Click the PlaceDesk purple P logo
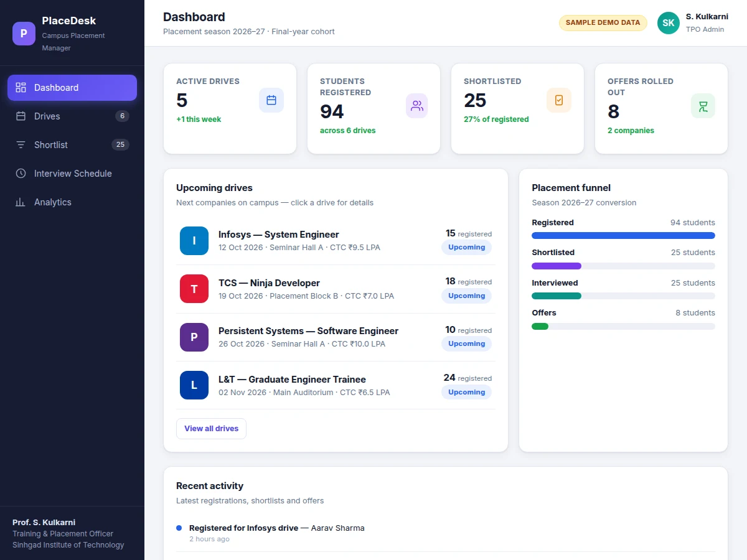Image resolution: width=747 pixels, height=560 pixels. [x=24, y=34]
